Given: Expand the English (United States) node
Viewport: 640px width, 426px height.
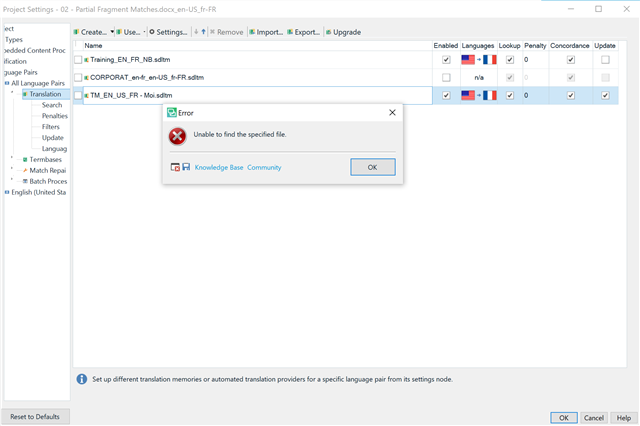Looking at the screenshot, I should (x=7, y=192).
